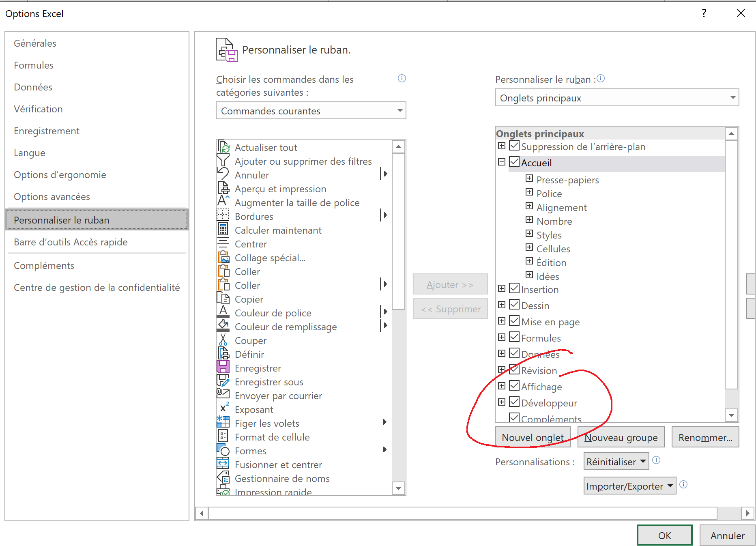Open the Formules options category in sidebar
Viewport: 756px width, 546px height.
[97, 65]
